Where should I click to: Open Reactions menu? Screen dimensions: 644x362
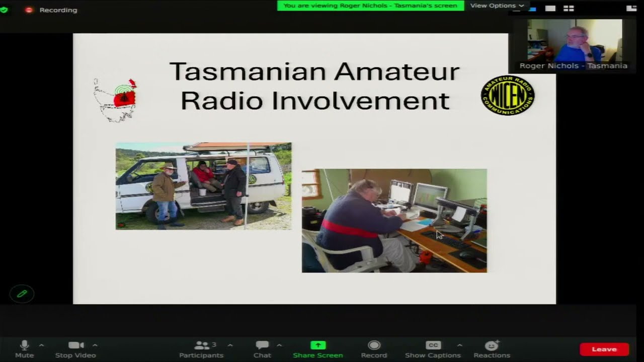click(x=492, y=349)
